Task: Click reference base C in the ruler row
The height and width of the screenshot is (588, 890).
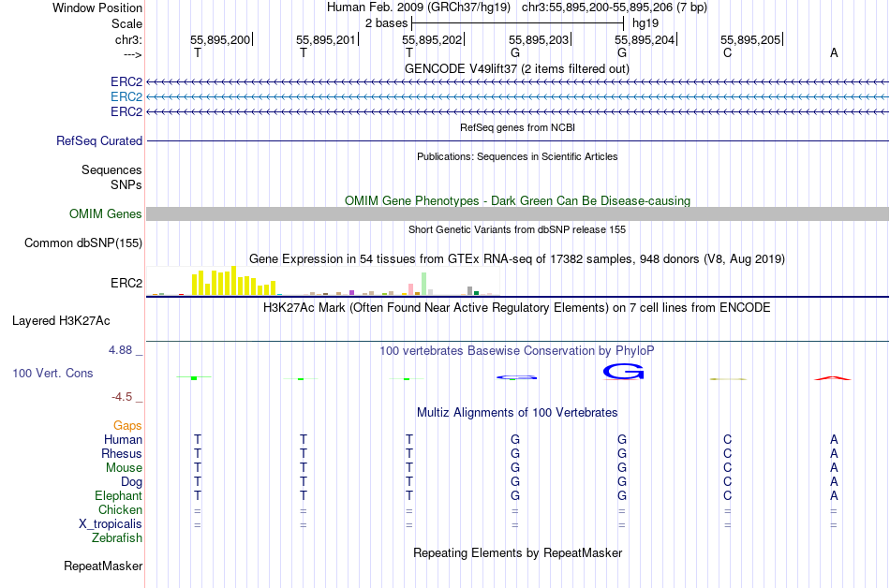Action: (x=727, y=52)
